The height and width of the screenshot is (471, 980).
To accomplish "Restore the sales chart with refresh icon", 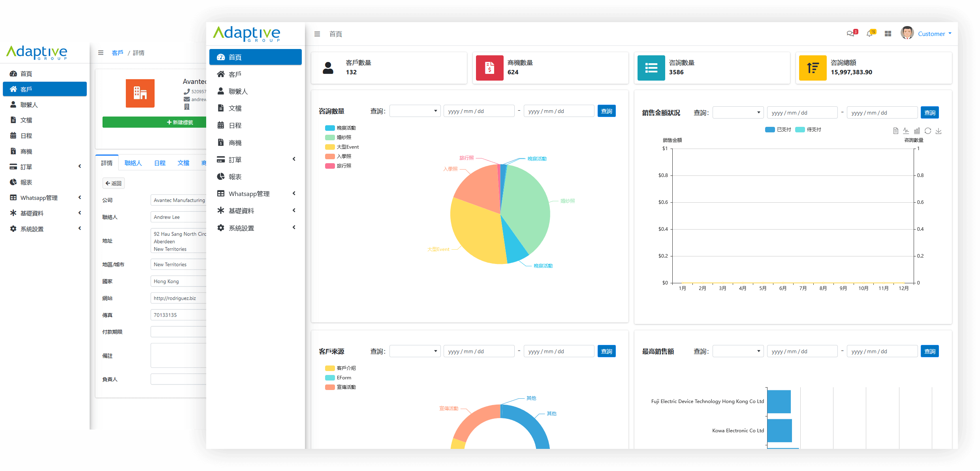I will 928,131.
